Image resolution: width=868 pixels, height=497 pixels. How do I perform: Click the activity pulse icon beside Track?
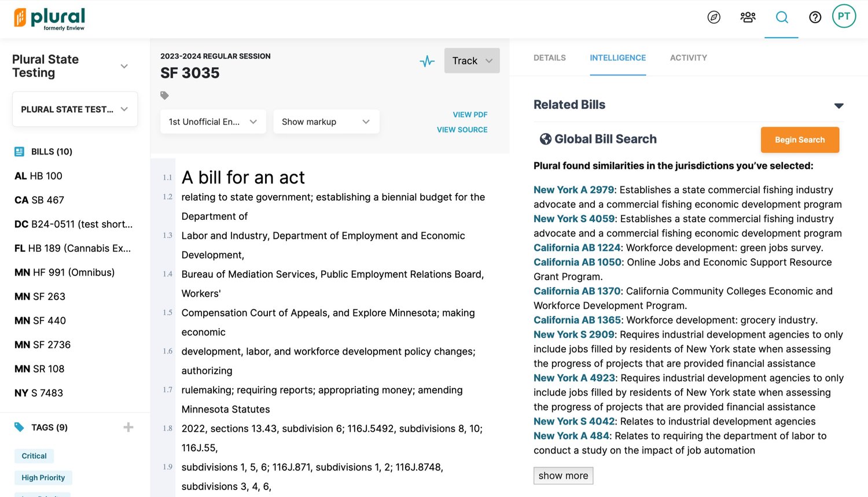(427, 61)
